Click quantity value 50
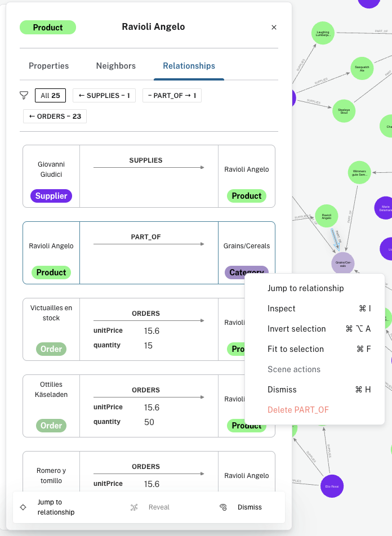The height and width of the screenshot is (536, 392). pos(149,422)
